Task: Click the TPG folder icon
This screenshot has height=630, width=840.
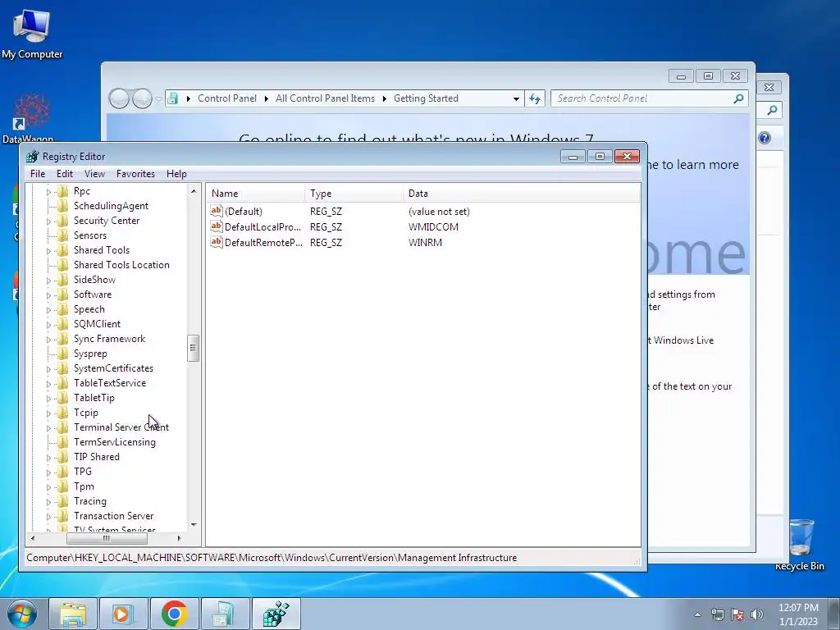Action: [x=62, y=472]
